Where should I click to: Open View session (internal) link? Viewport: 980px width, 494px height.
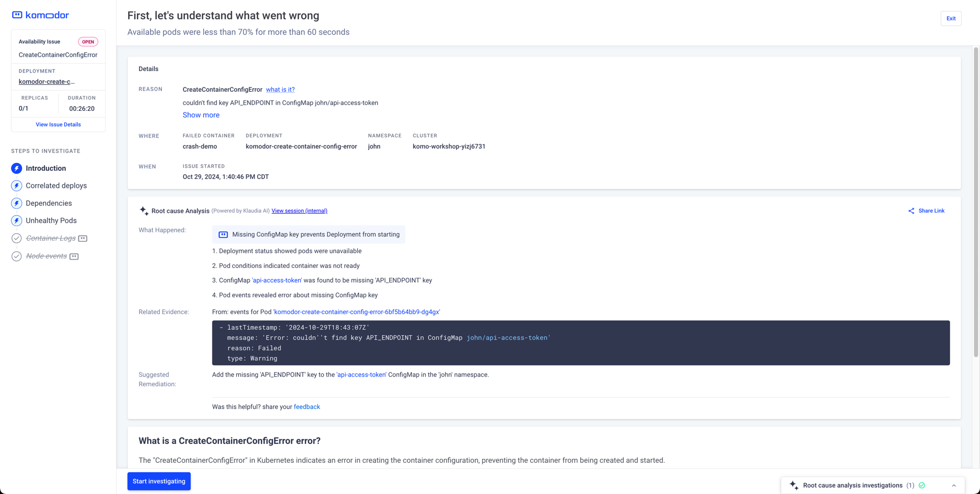point(299,211)
